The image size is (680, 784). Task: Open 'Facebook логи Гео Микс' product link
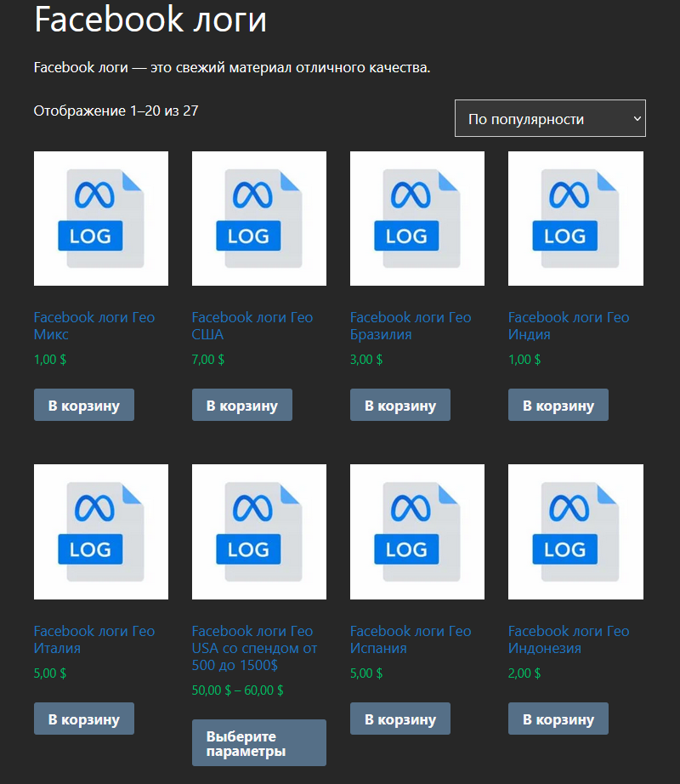coord(94,326)
